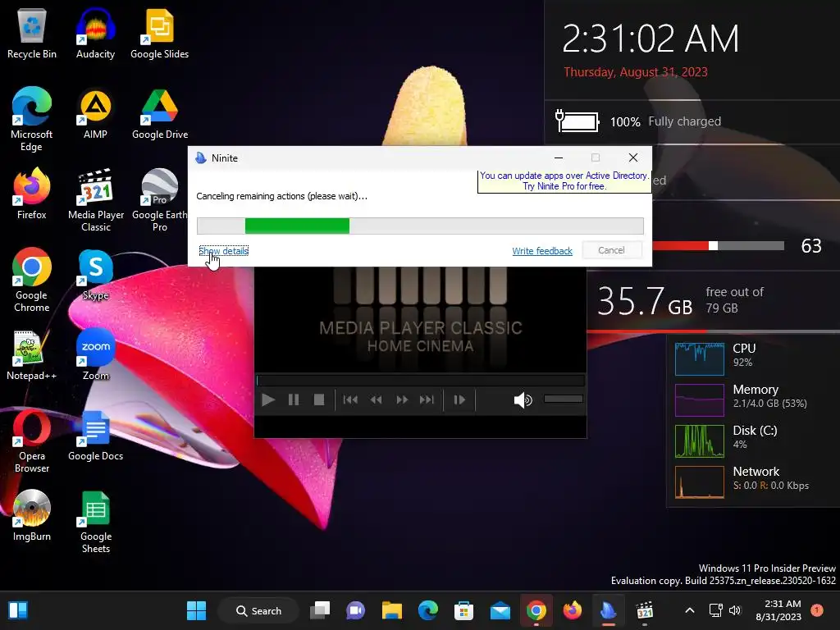
Task: Select the Opera Browser desktop shortcut
Action: coord(32,441)
